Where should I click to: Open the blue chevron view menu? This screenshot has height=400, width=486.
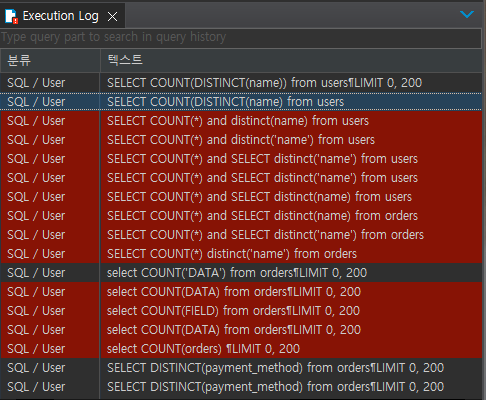tap(467, 14)
